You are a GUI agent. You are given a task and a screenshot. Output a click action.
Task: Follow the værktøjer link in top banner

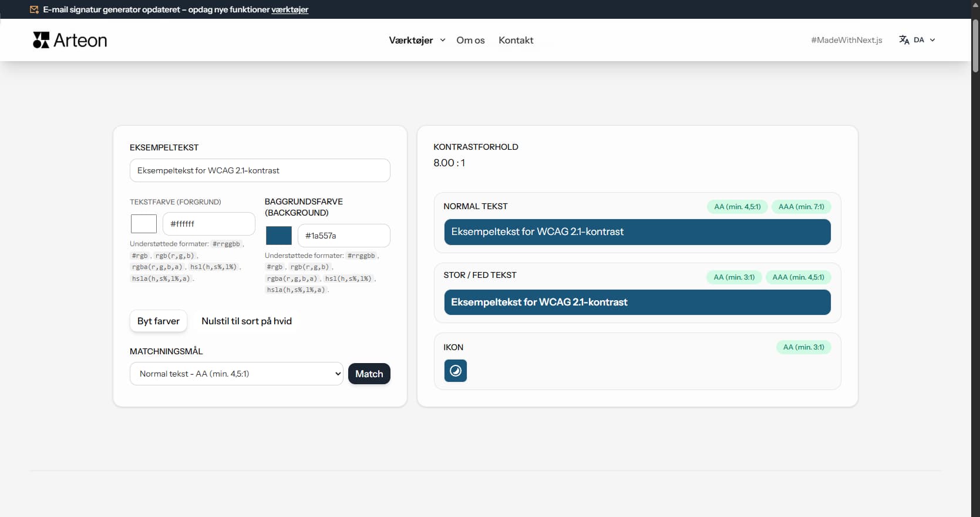coord(289,9)
